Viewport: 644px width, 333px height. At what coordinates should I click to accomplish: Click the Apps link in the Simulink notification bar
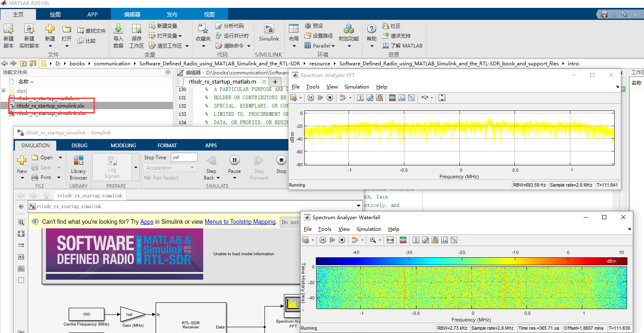[x=147, y=221]
